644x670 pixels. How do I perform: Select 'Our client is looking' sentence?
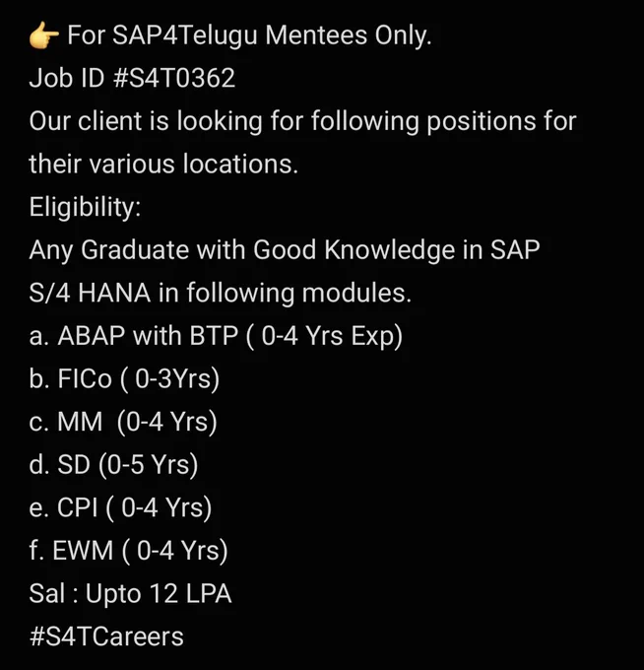pyautogui.click(x=302, y=122)
